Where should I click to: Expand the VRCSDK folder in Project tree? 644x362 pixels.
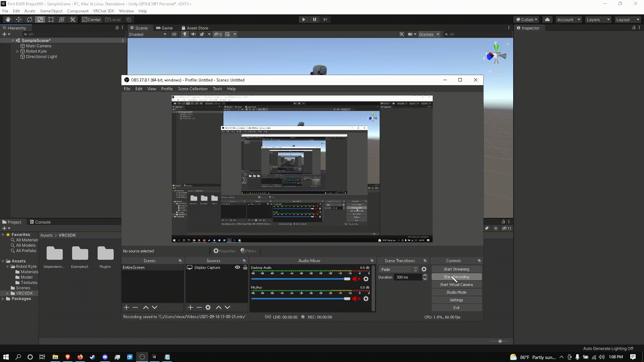point(7,293)
